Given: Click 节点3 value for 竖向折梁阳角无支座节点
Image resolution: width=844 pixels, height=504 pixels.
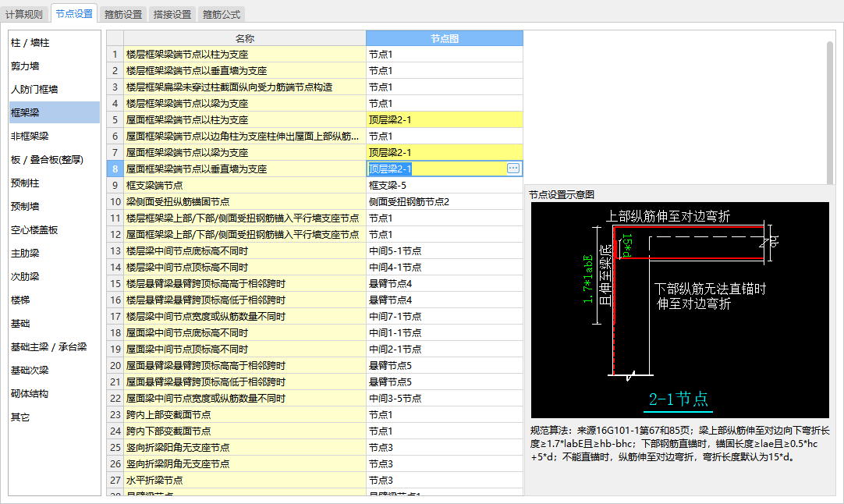Looking at the screenshot, I should click(445, 448).
